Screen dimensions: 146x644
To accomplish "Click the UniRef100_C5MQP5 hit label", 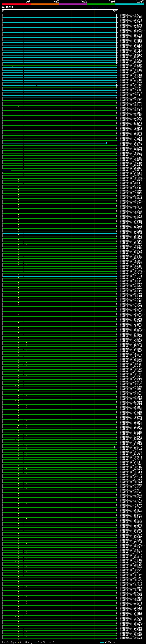I will (131, 88).
